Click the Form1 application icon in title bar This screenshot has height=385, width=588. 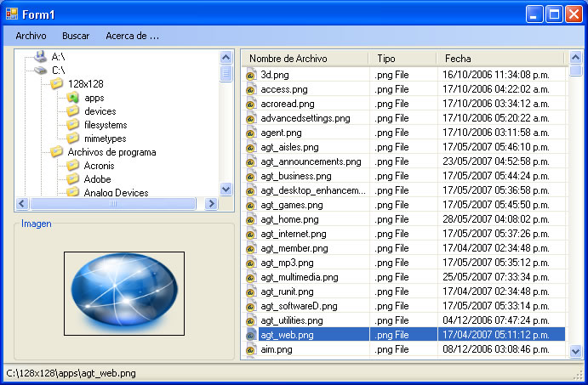coord(12,14)
